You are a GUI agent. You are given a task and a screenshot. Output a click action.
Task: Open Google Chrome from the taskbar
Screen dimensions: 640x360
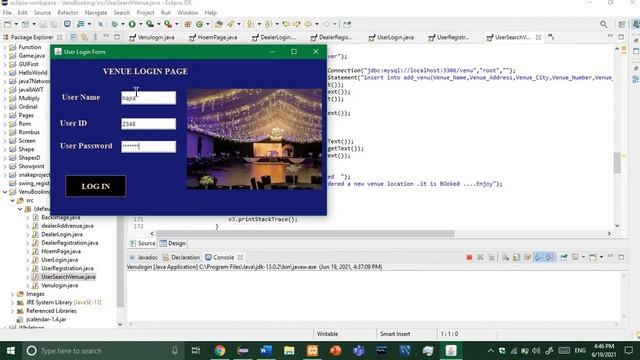click(x=220, y=351)
